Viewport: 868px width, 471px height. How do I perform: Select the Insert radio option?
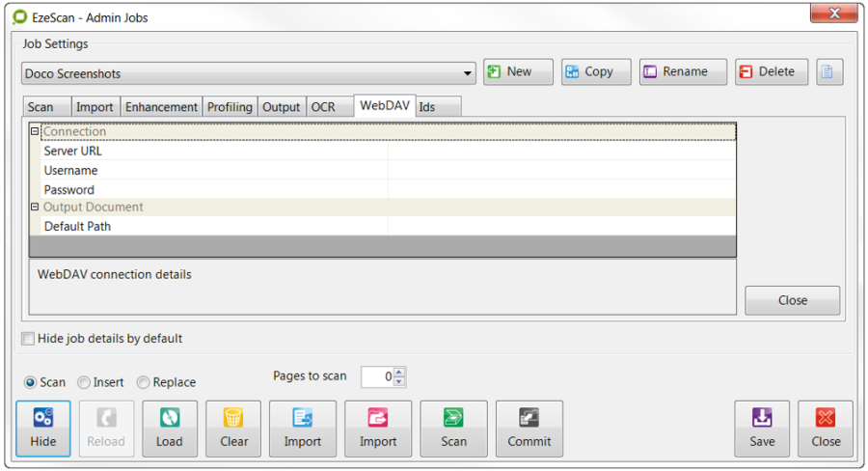(x=85, y=382)
